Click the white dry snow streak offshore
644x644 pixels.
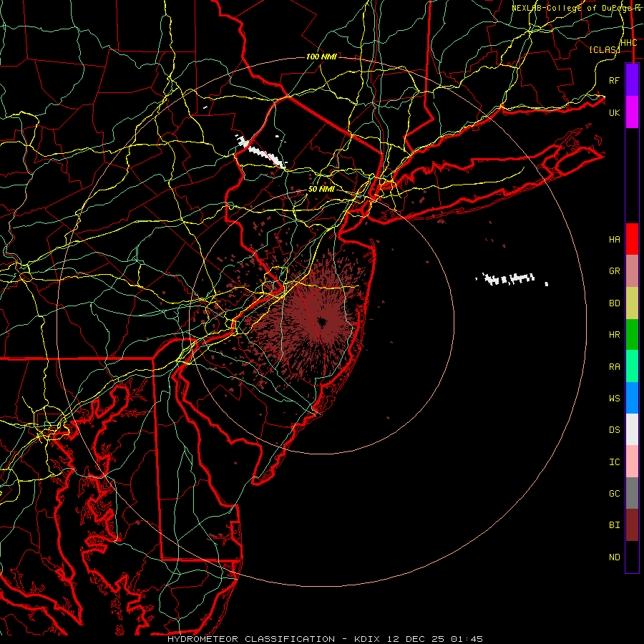tap(509, 279)
